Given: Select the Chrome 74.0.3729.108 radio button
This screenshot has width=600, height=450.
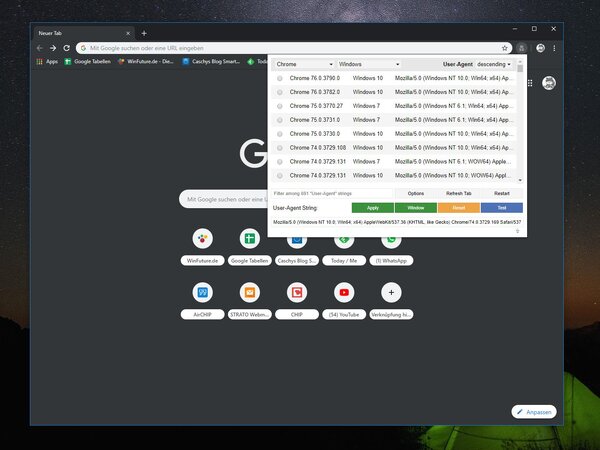Looking at the screenshot, I should (280, 148).
